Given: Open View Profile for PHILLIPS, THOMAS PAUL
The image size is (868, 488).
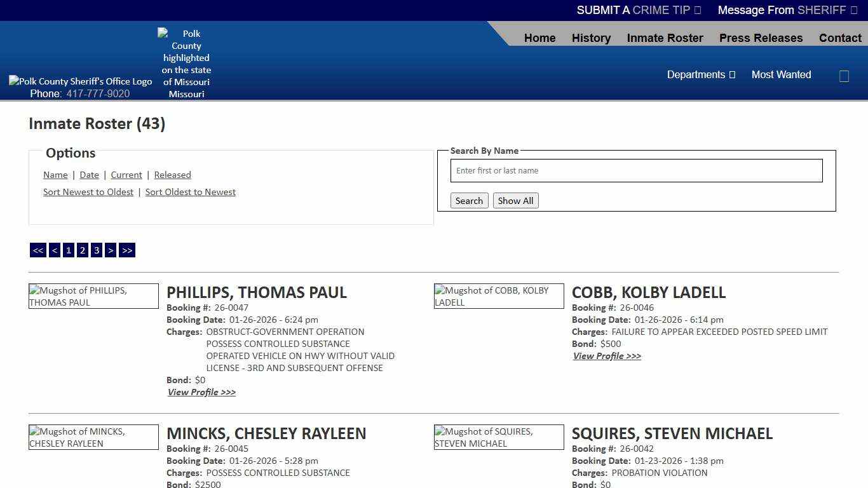Looking at the screenshot, I should click(201, 392).
